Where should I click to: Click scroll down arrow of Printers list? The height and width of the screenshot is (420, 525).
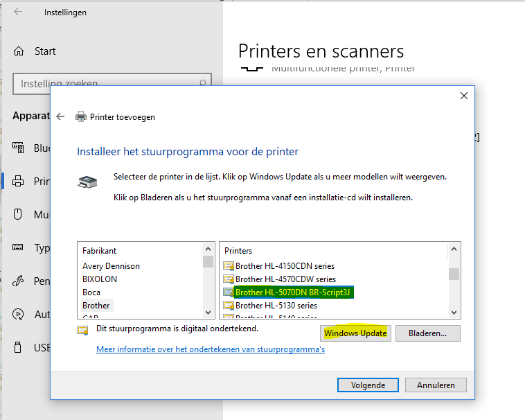454,313
